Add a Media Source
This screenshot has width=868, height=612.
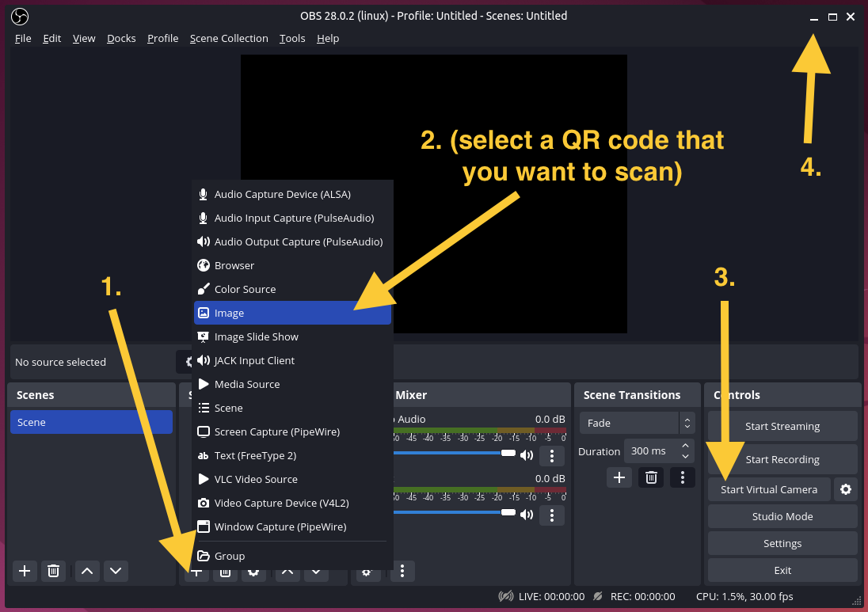292,385
